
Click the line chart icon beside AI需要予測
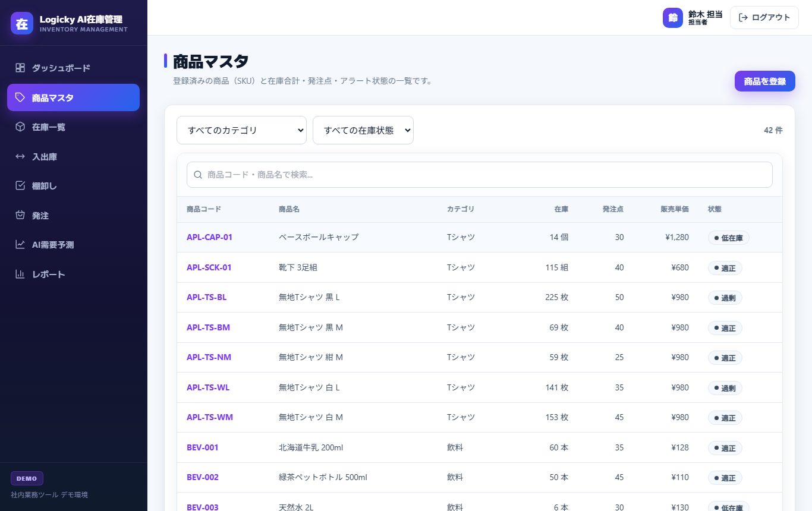click(x=20, y=244)
